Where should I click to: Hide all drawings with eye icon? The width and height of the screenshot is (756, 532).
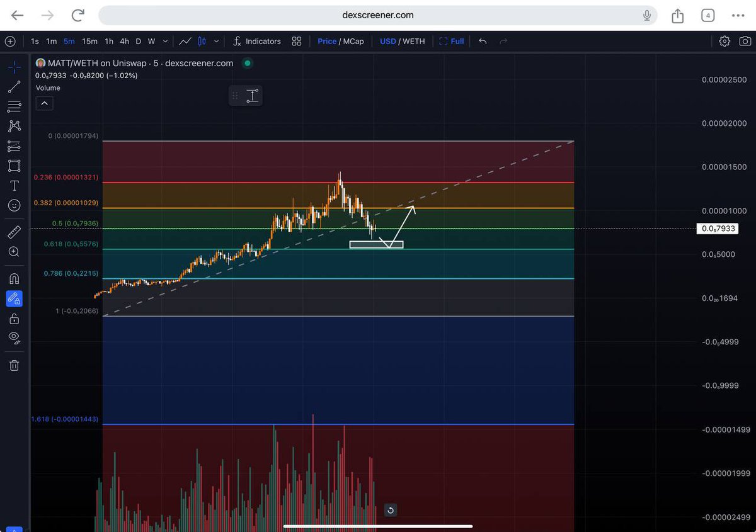(14, 337)
